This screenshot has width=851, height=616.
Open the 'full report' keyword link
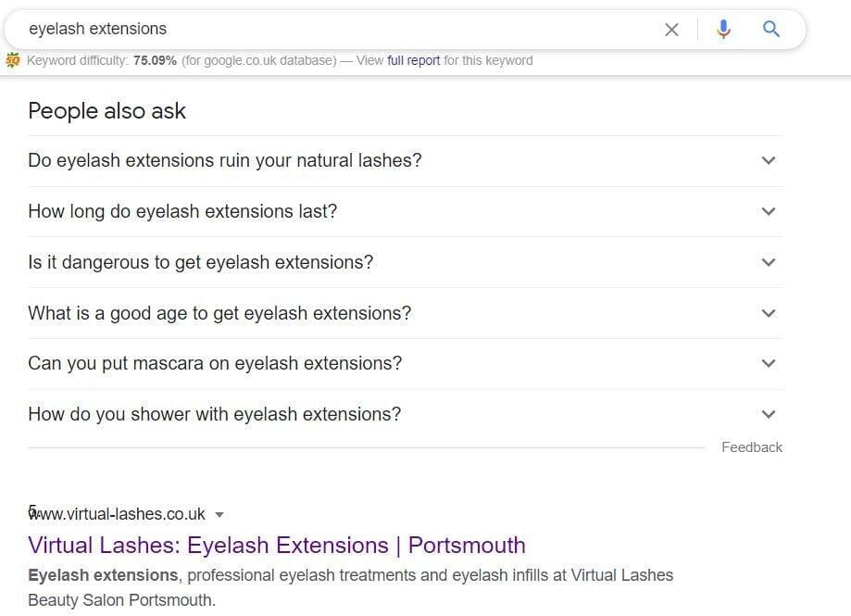point(413,60)
